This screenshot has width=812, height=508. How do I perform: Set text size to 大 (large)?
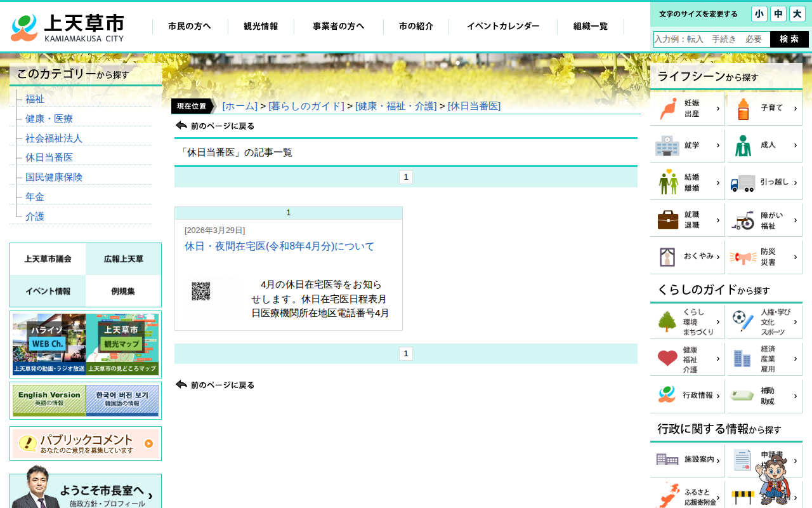point(797,14)
